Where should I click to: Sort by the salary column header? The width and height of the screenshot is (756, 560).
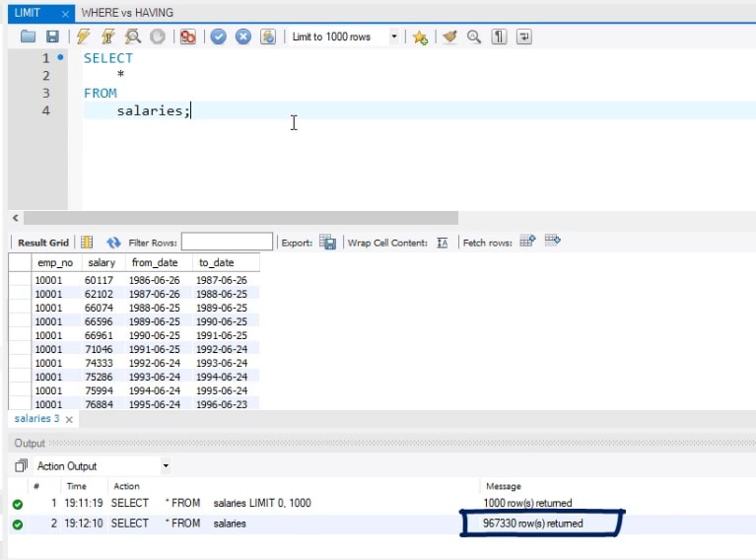point(102,262)
